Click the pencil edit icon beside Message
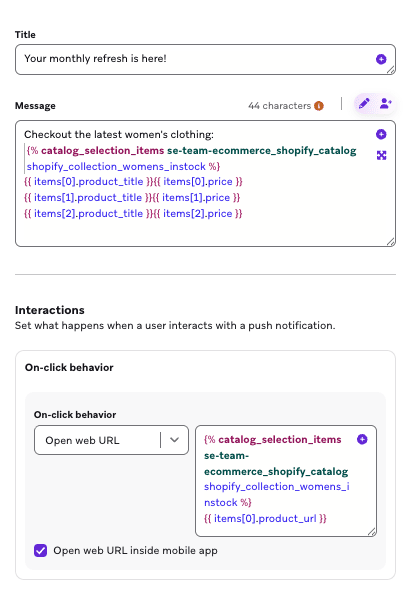414x592 pixels. (364, 103)
